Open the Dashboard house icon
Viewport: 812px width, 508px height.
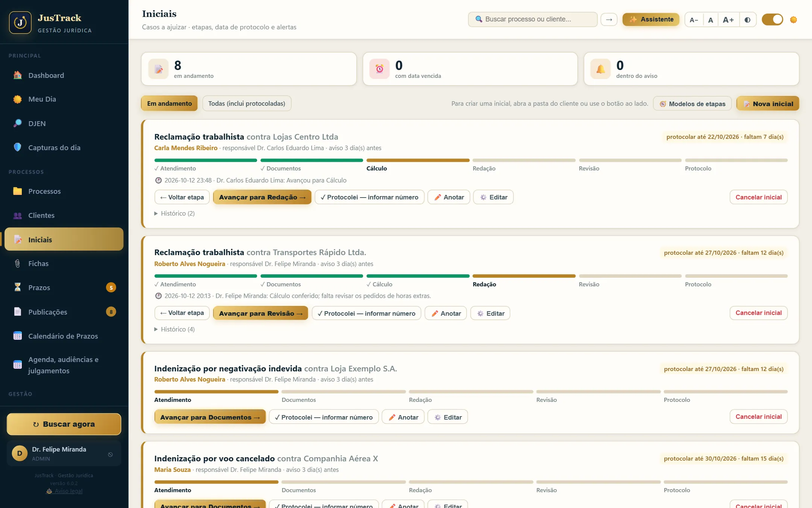click(18, 75)
